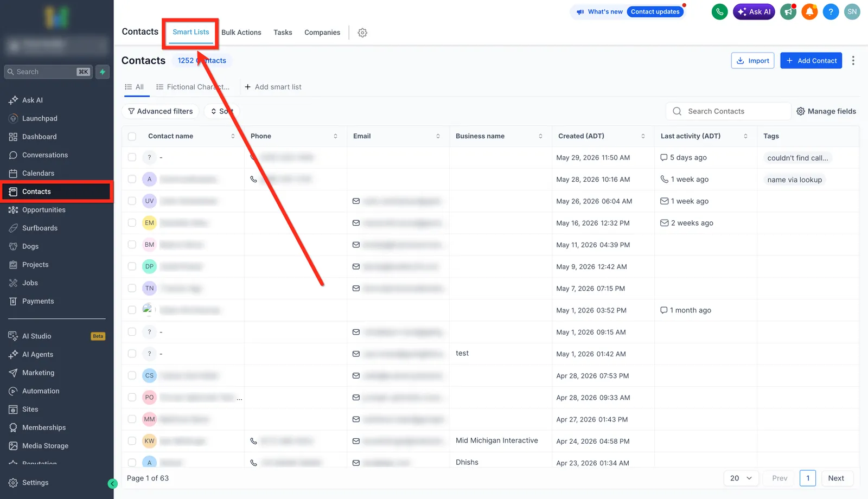
Task: Click Add smart list
Action: (x=273, y=87)
